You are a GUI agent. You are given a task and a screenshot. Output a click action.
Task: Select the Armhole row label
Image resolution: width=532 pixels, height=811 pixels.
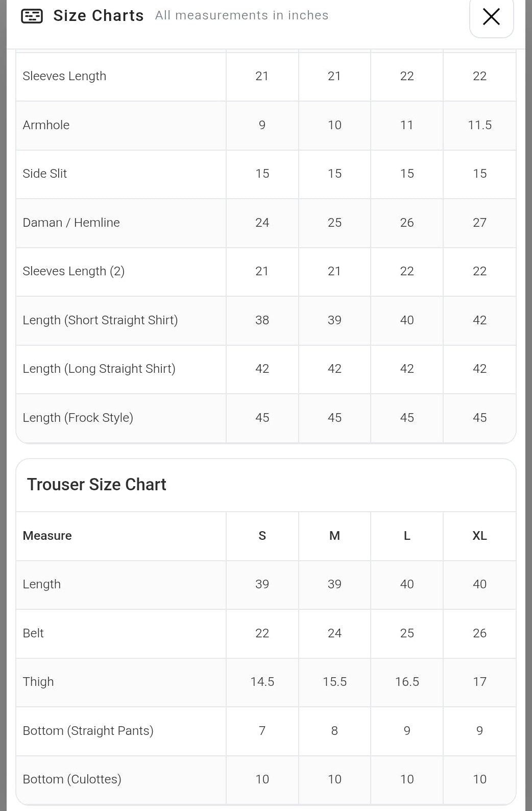coord(46,125)
